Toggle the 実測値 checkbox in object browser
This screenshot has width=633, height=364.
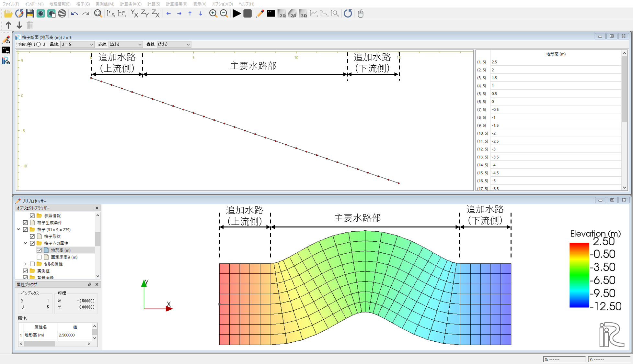(x=25, y=271)
